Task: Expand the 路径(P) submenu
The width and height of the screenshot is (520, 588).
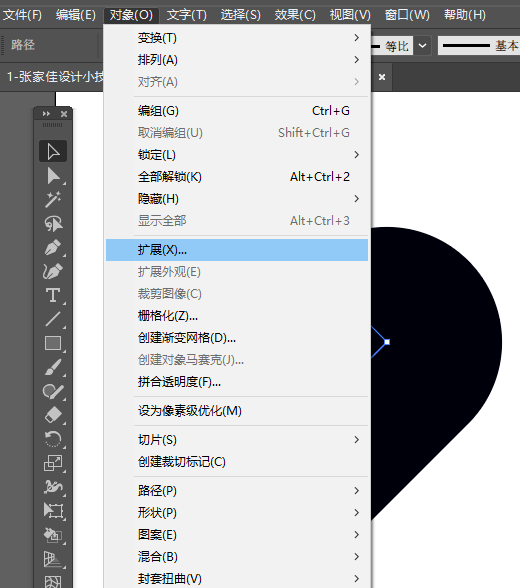Action: tap(237, 491)
